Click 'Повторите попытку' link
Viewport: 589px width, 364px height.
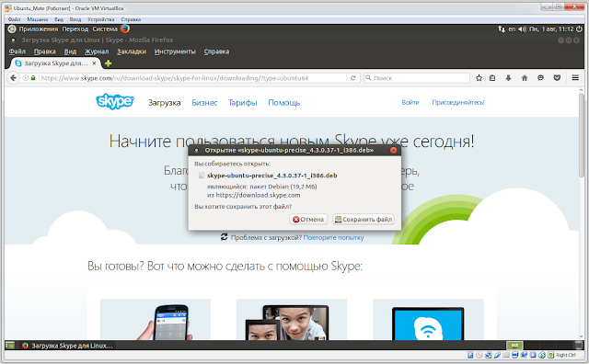[333, 237]
